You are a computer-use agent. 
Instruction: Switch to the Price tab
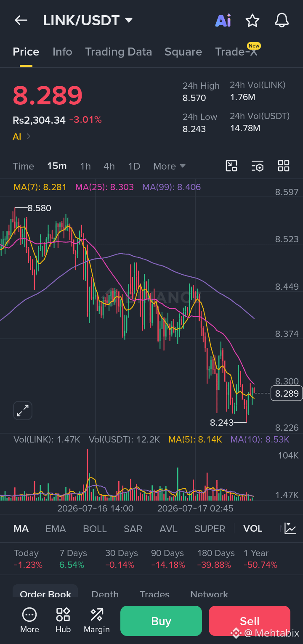point(26,52)
